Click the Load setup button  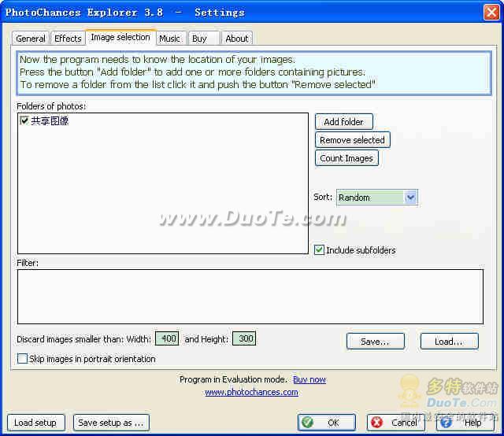(x=35, y=423)
